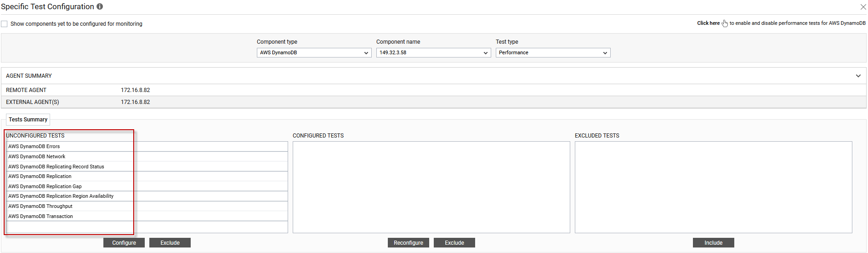
Task: Click the info icon beside Specific Test Configuration
Action: [100, 6]
